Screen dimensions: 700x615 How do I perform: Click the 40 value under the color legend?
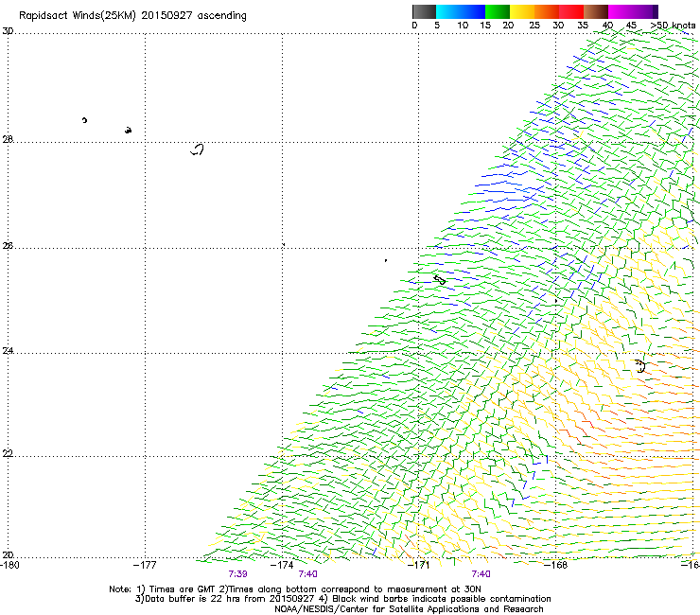[607, 26]
